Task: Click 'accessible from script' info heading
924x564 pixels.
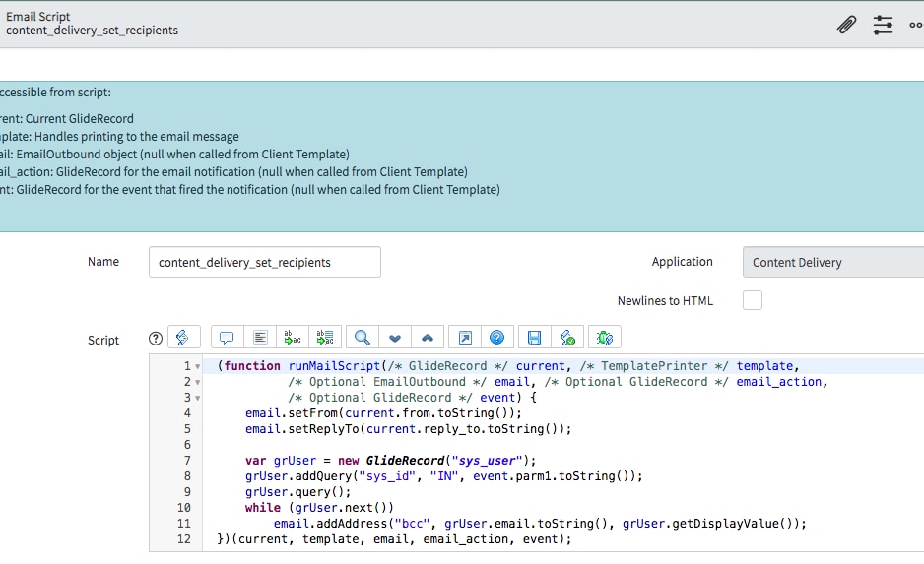Action: (x=55, y=93)
